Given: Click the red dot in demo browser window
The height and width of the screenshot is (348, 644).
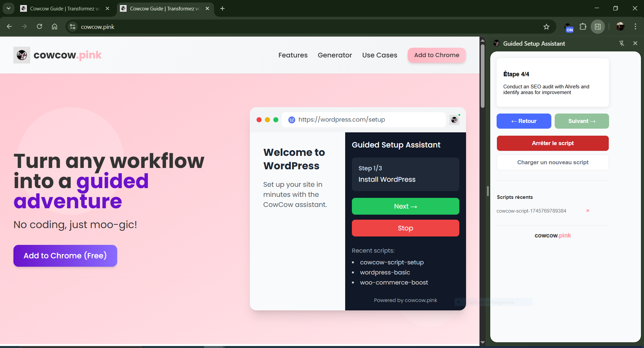Looking at the screenshot, I should [259, 120].
